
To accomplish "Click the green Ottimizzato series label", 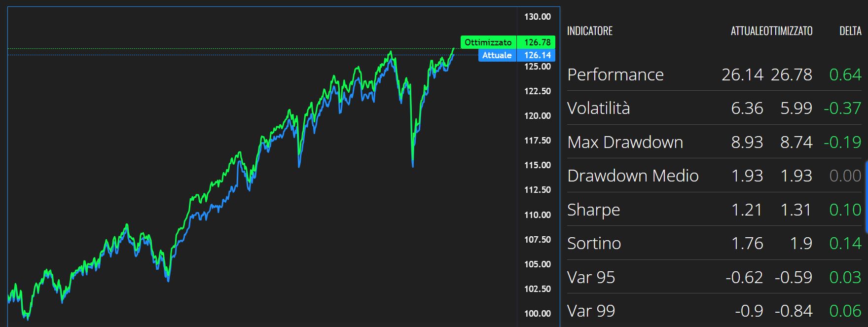I will (488, 42).
